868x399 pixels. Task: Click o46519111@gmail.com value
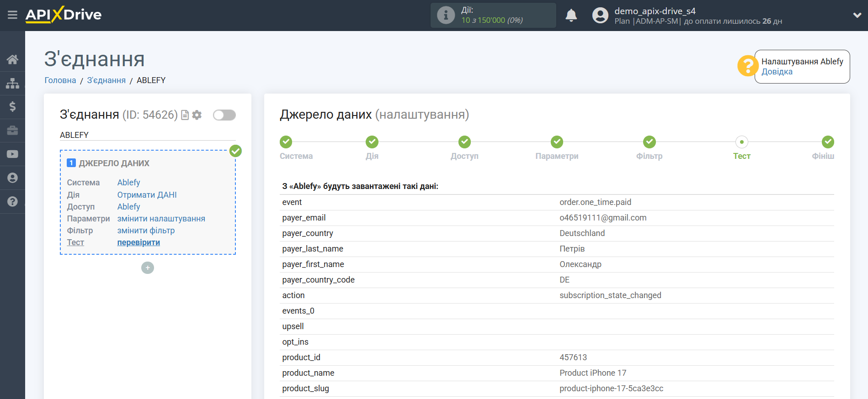pos(603,218)
